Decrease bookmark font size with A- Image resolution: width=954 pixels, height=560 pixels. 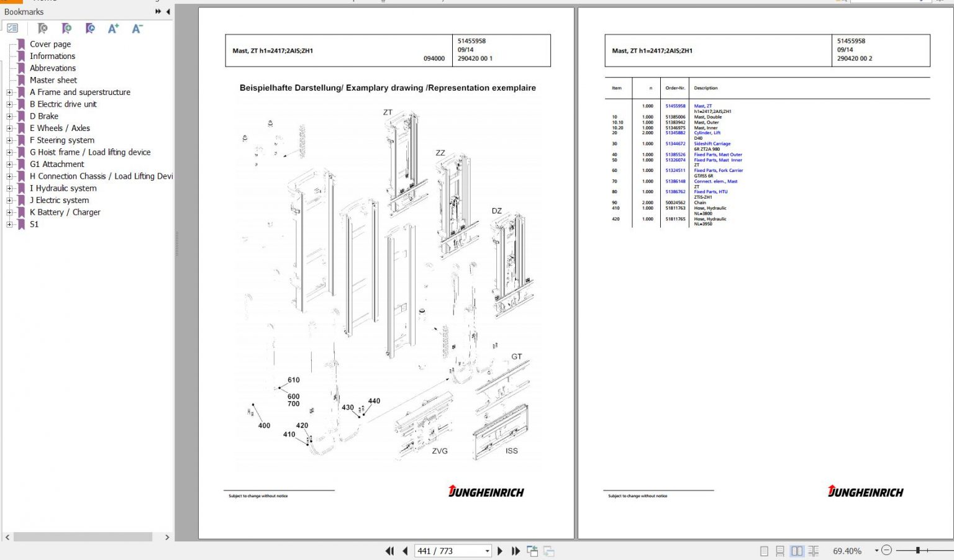tap(137, 29)
